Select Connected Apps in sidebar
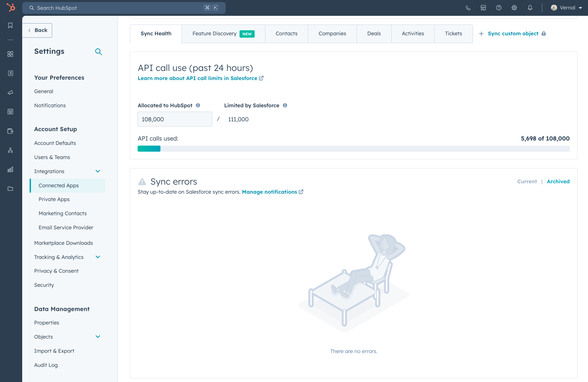Image resolution: width=588 pixels, height=382 pixels. coord(68,186)
